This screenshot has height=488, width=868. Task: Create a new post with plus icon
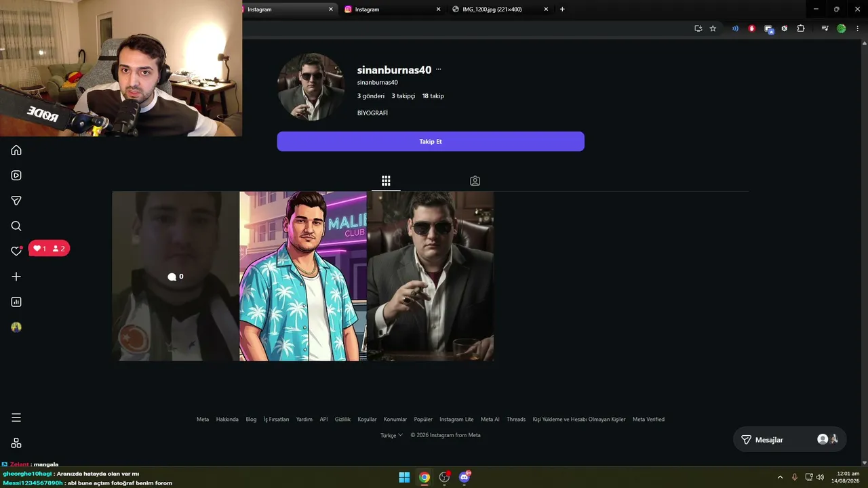(x=16, y=277)
